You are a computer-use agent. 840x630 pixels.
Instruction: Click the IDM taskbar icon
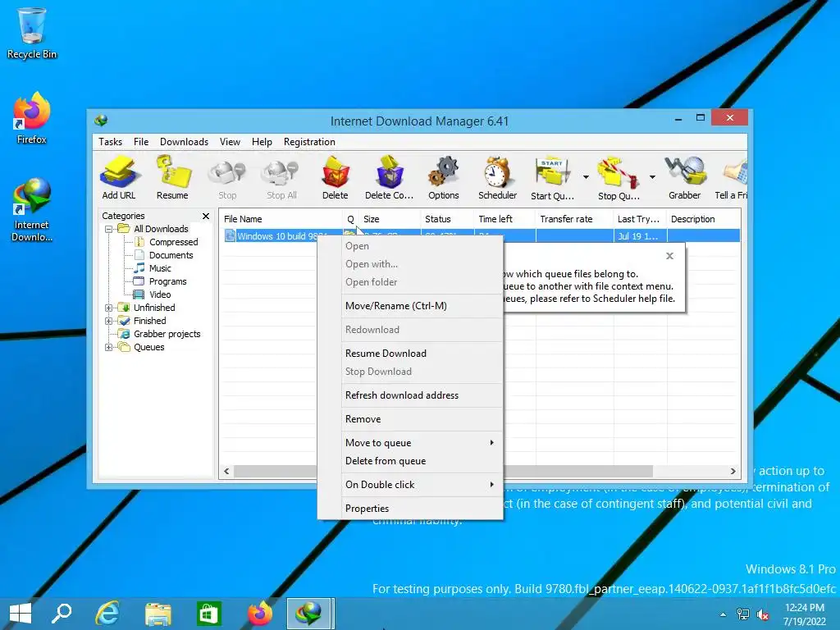point(308,614)
